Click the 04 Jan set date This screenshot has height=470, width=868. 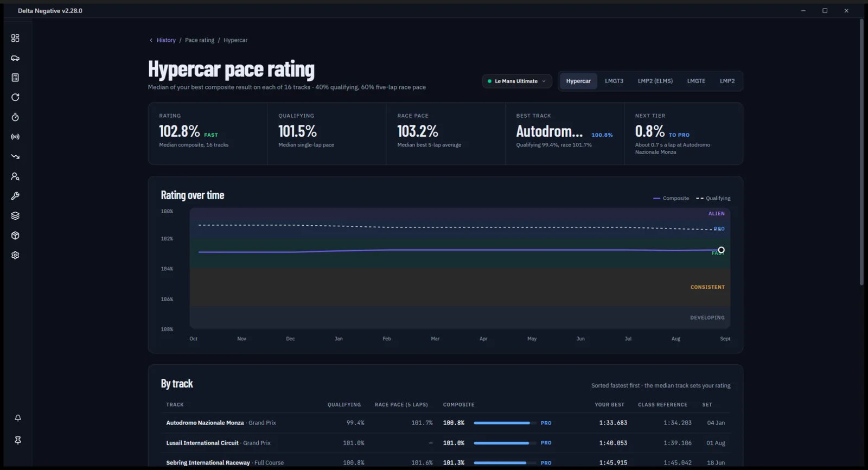pyautogui.click(x=716, y=423)
